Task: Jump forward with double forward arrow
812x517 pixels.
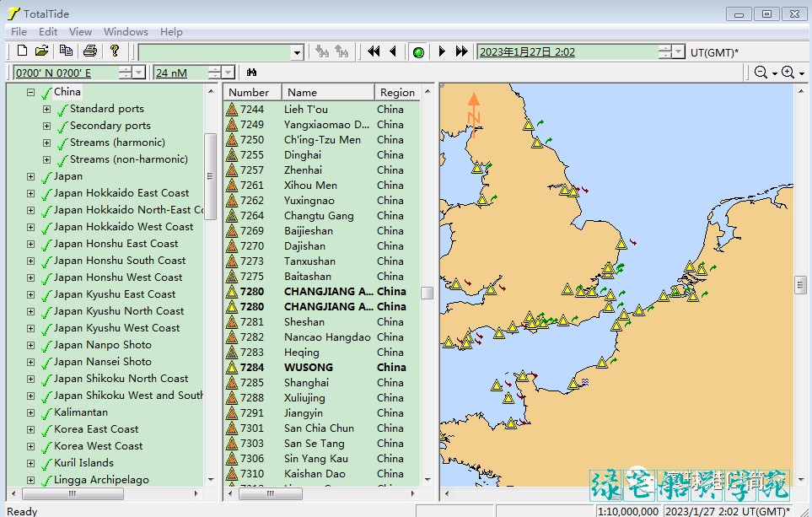Action: (x=461, y=51)
